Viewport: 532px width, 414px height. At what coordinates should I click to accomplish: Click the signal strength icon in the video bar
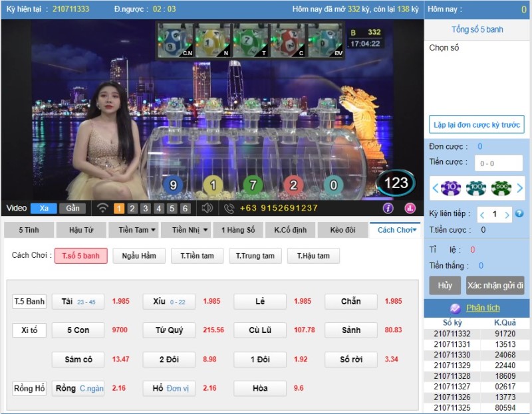[x=103, y=209]
